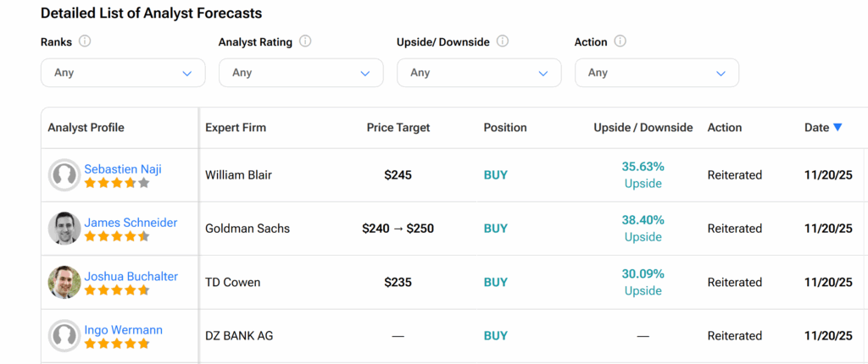Expand the Action filter dropdown
Image resolution: width=868 pixels, height=364 pixels.
coord(657,73)
